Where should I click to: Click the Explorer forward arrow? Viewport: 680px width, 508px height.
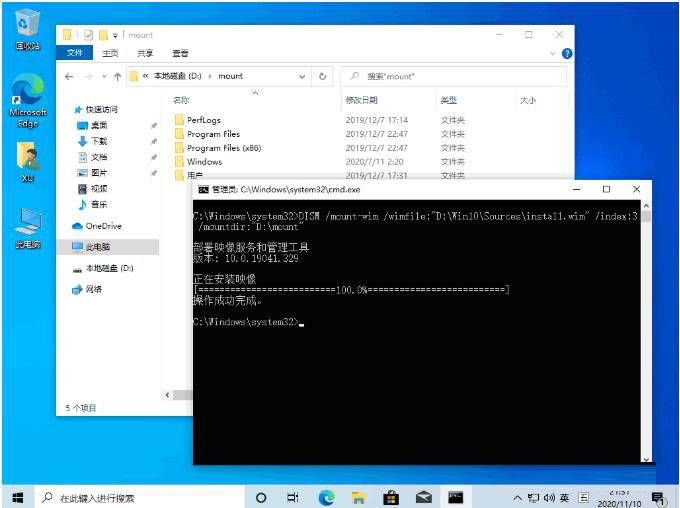[x=88, y=77]
